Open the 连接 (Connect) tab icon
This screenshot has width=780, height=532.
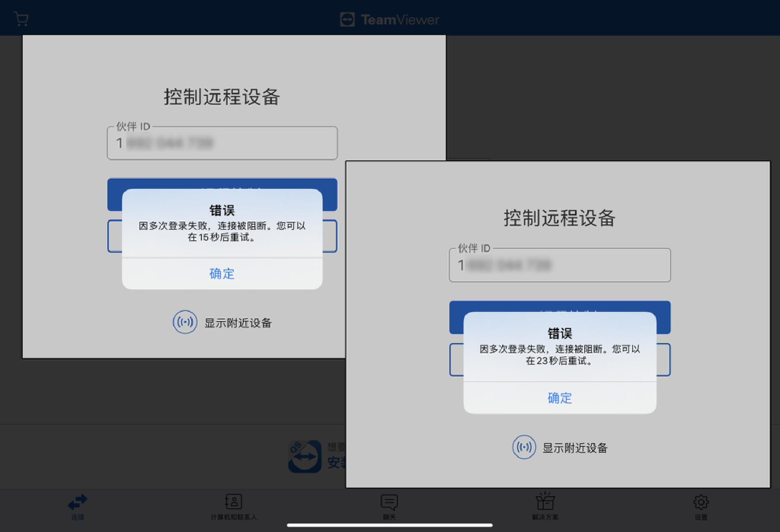[77, 502]
